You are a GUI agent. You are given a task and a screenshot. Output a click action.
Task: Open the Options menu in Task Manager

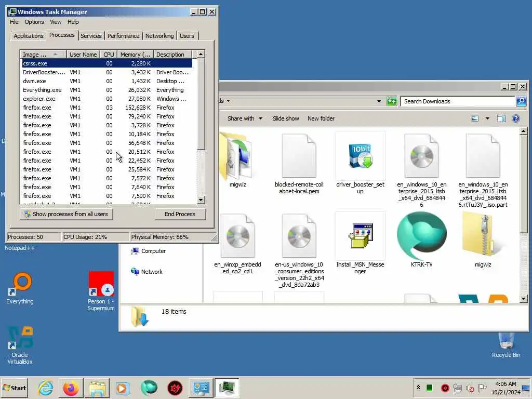34,22
